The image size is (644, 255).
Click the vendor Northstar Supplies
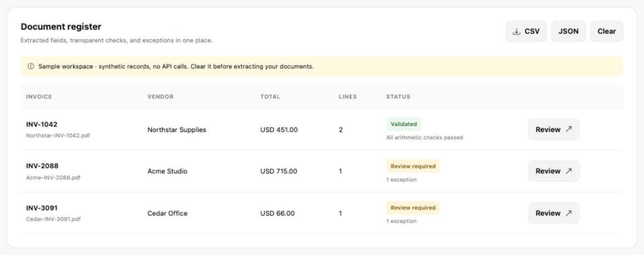[x=177, y=130]
